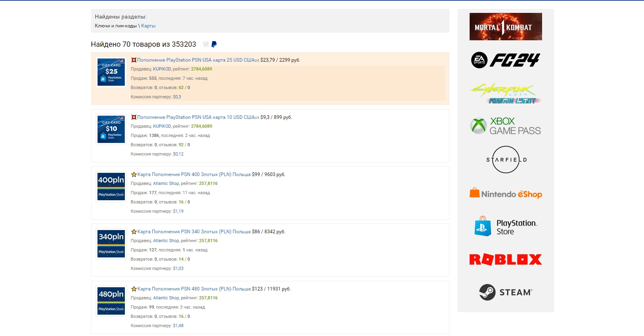Click the rating 257,8116 on 400 Злотых listing
Screen dimensions: 644x336
208,184
